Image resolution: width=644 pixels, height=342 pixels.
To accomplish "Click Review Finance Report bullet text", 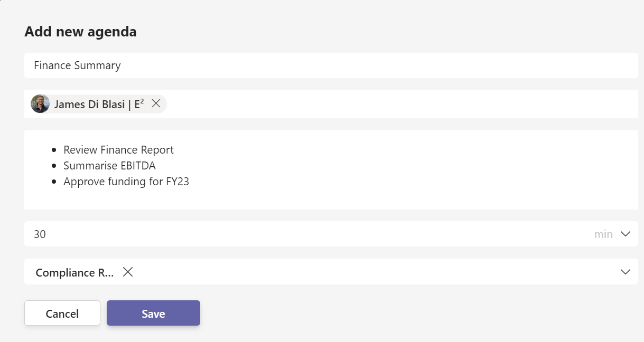I will [x=118, y=150].
